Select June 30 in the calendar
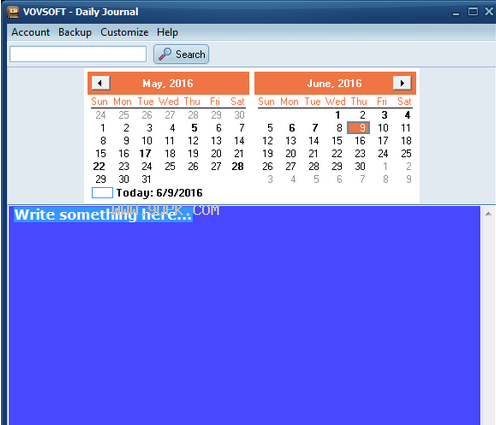 pos(360,166)
